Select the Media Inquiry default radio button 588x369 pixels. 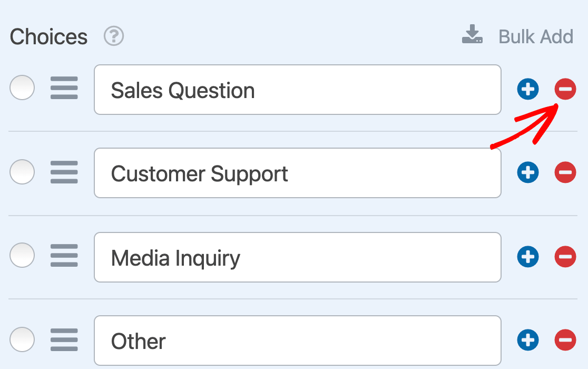[22, 256]
